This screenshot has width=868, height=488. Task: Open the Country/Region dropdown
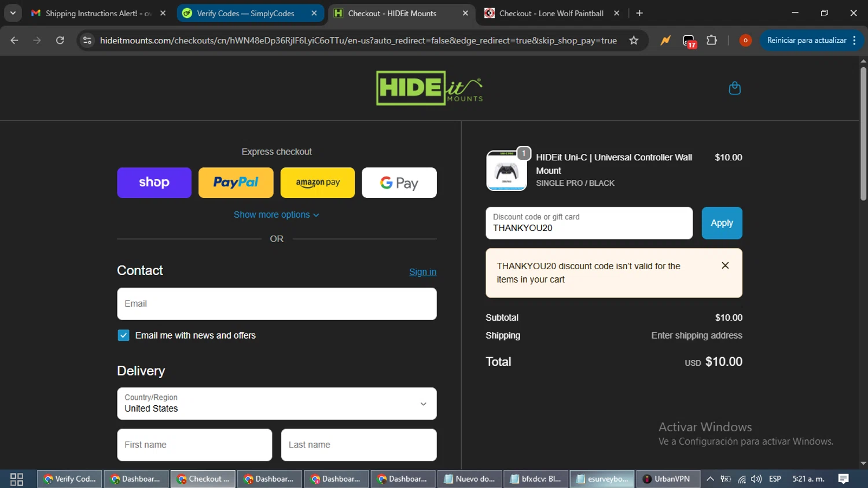277,403
